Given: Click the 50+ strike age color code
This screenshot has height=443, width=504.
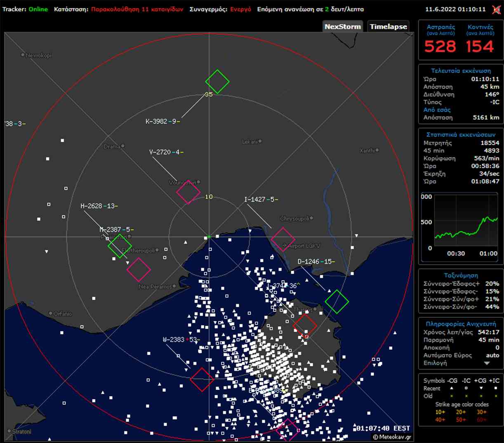Looking at the screenshot, I should click(461, 420).
